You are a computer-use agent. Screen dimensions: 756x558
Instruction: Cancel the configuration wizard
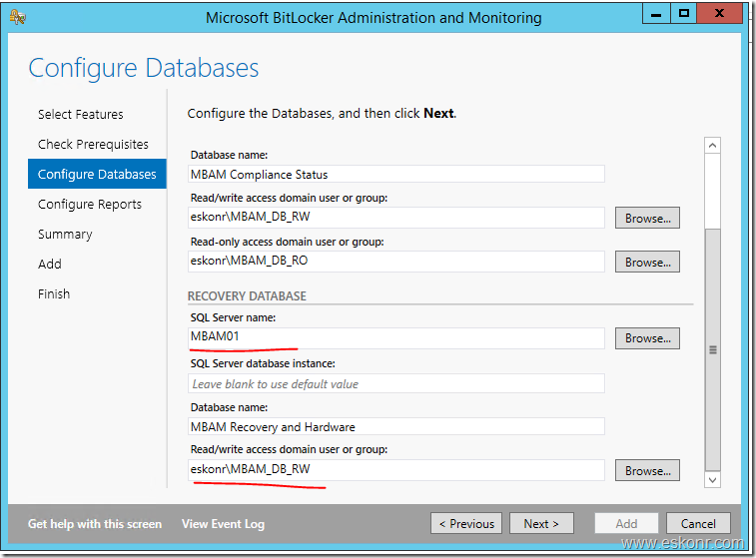coord(698,523)
